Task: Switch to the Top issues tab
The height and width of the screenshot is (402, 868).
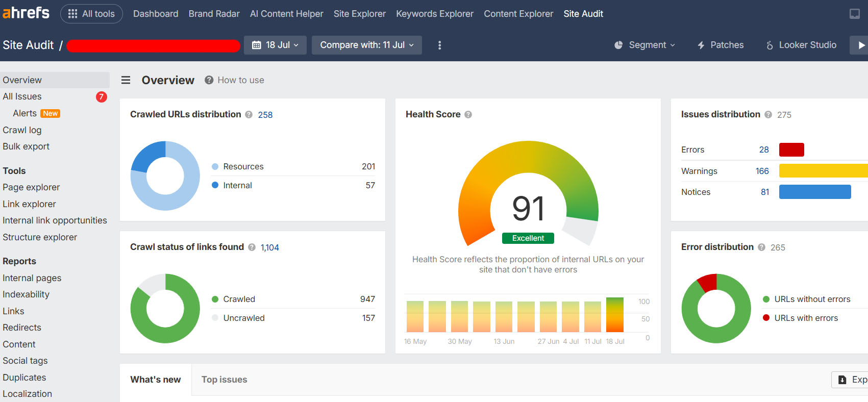Action: (224, 380)
